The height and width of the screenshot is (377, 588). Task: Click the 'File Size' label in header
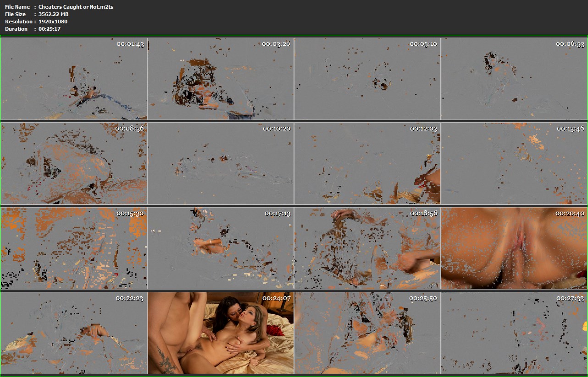16,14
